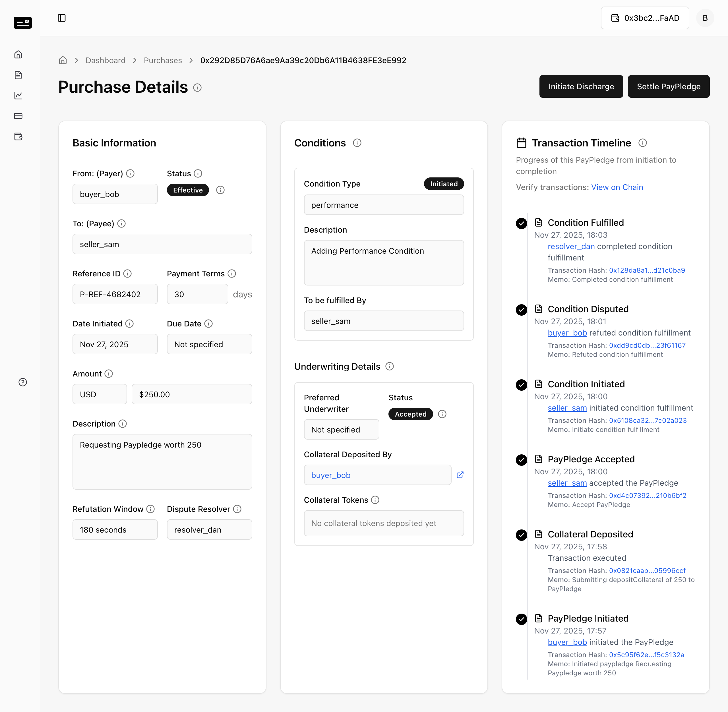Open the home icon in sidebar
This screenshot has width=728, height=712.
18,55
